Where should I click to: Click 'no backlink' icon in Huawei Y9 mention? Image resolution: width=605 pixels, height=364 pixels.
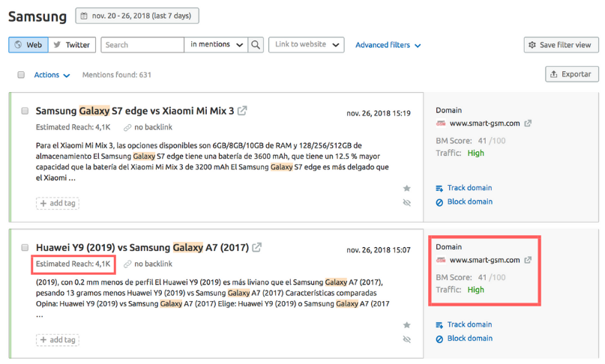(127, 264)
